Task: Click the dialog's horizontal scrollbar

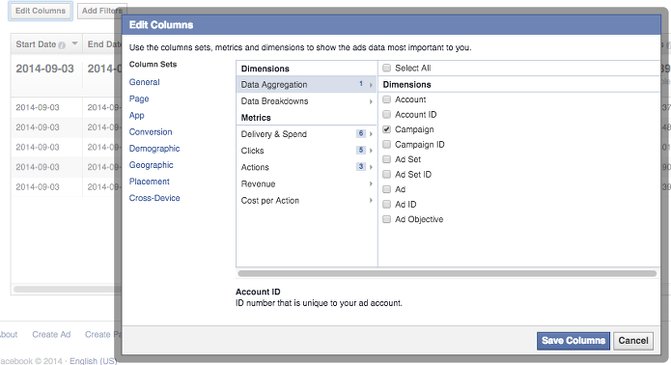Action: tap(447, 273)
